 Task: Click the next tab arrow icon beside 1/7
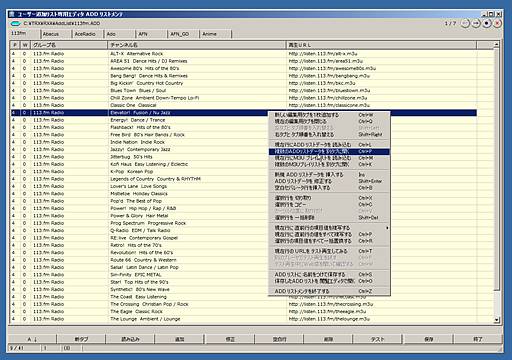pos(476,23)
